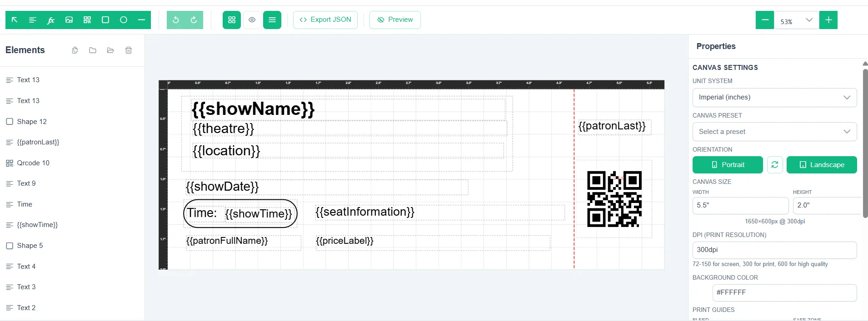
Task: Select the rectangle shape tool
Action: point(105,20)
